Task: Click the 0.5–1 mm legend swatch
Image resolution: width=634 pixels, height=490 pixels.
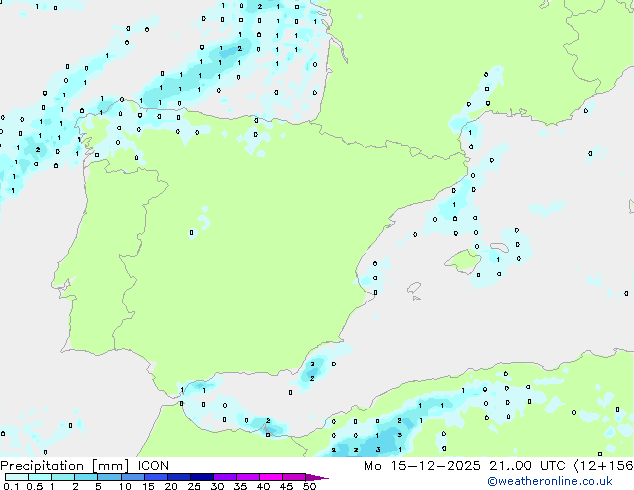Action: click(x=40, y=477)
